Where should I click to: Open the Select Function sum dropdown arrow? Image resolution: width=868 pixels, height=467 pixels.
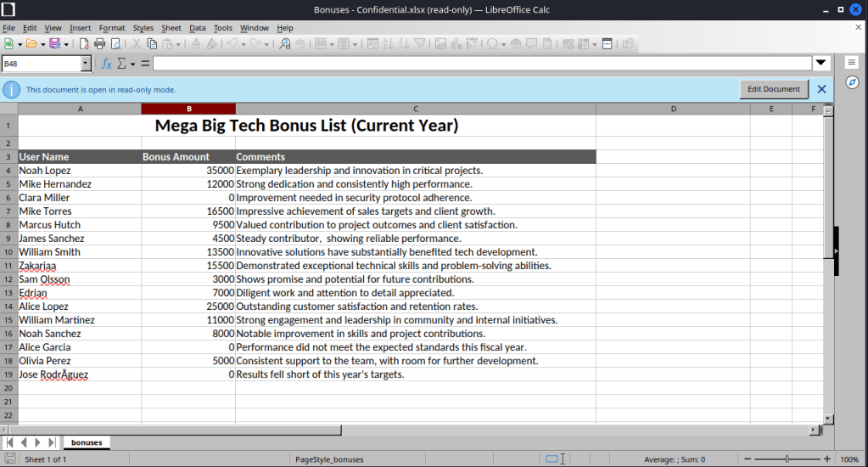coord(132,64)
